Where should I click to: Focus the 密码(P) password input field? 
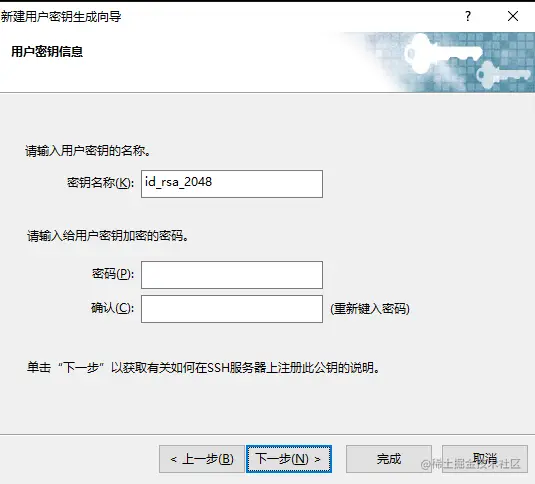click(x=232, y=275)
